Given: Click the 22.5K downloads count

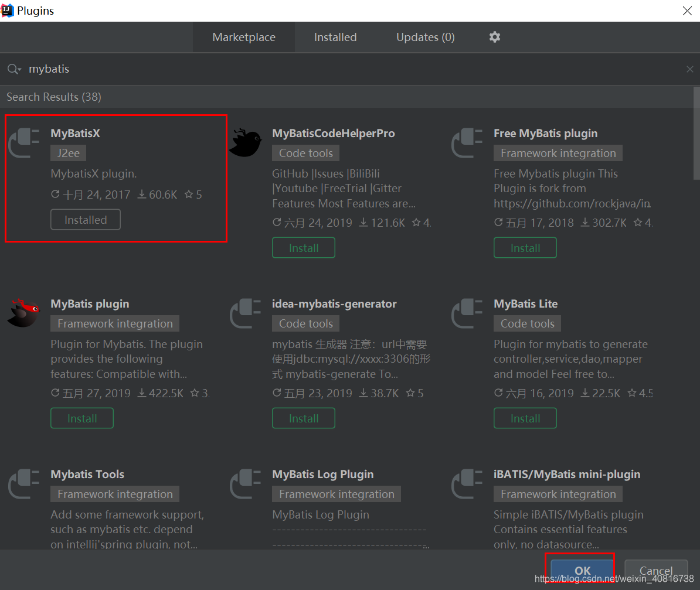Looking at the screenshot, I should (600, 393).
